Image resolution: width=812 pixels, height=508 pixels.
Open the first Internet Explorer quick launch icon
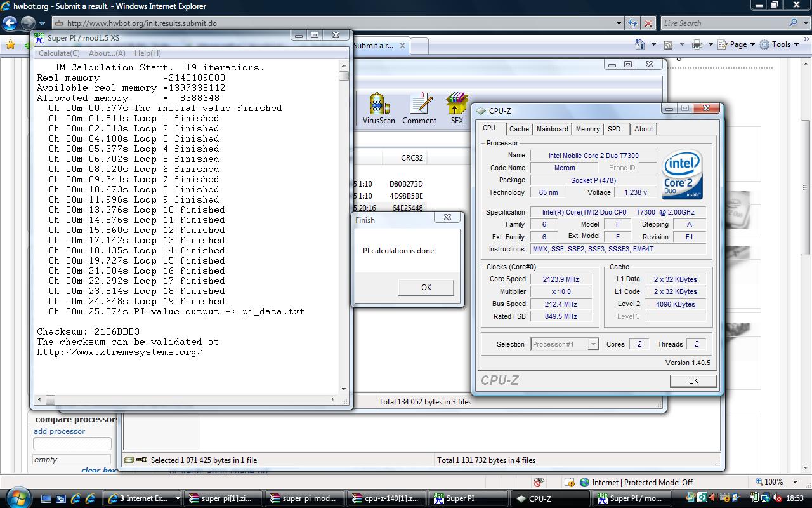tap(75, 498)
